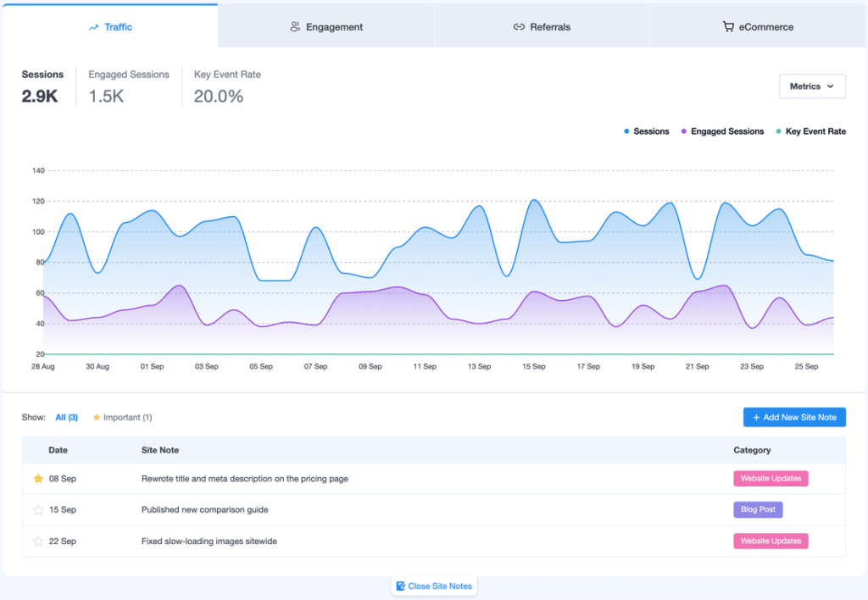Click the '22 Sep' date cell
Viewport: 868px width, 600px height.
(x=63, y=542)
